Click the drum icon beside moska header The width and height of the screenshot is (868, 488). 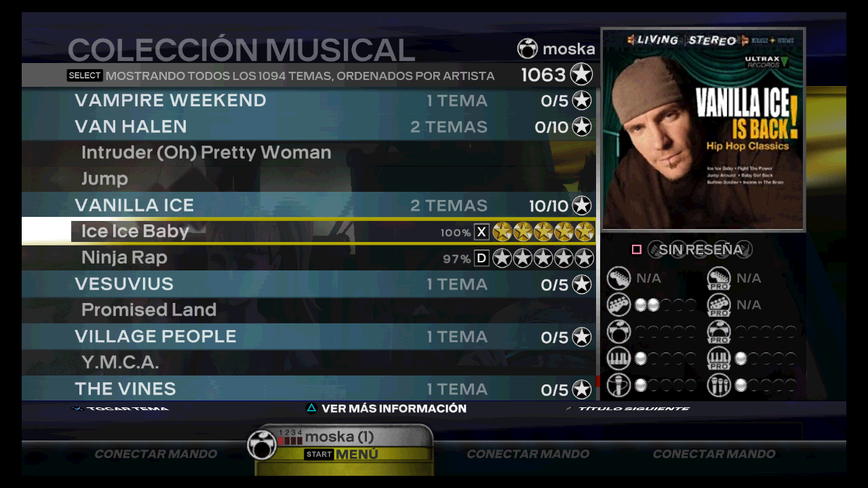(x=528, y=49)
